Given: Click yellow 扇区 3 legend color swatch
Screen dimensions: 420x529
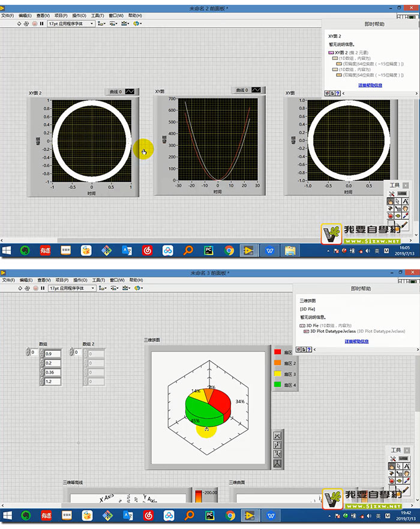Looking at the screenshot, I should point(278,374).
